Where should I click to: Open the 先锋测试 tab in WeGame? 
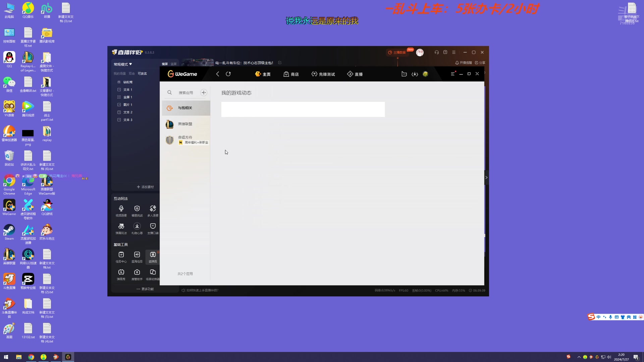[323, 74]
